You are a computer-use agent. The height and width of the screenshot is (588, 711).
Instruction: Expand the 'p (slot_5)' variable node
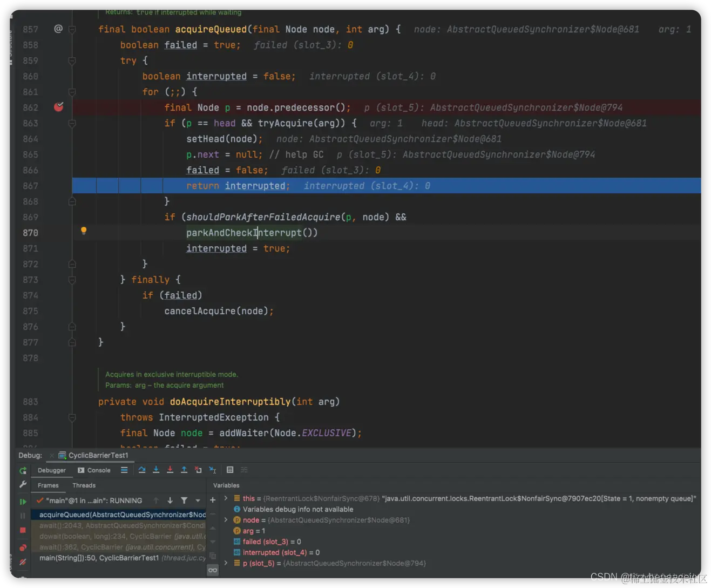pyautogui.click(x=226, y=563)
